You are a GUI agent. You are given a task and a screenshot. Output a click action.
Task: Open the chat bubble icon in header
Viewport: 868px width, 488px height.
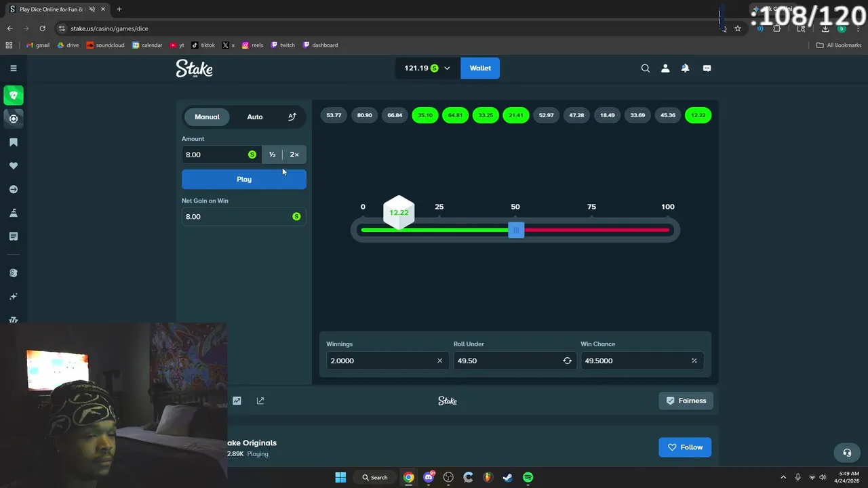click(x=707, y=68)
